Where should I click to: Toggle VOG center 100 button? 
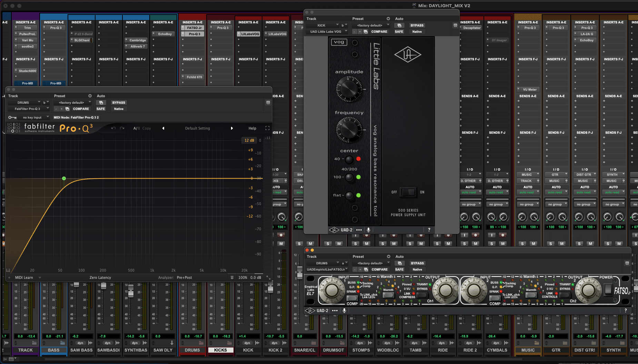(349, 177)
